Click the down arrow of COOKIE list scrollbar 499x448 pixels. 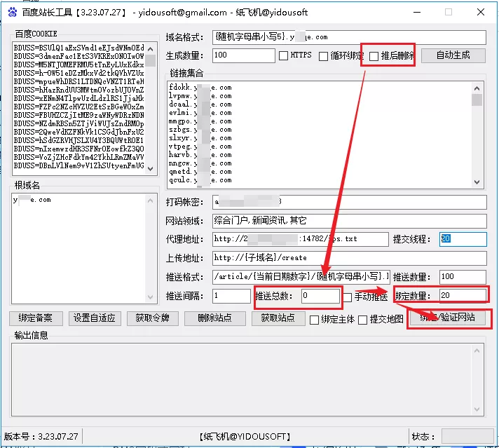coord(151,169)
